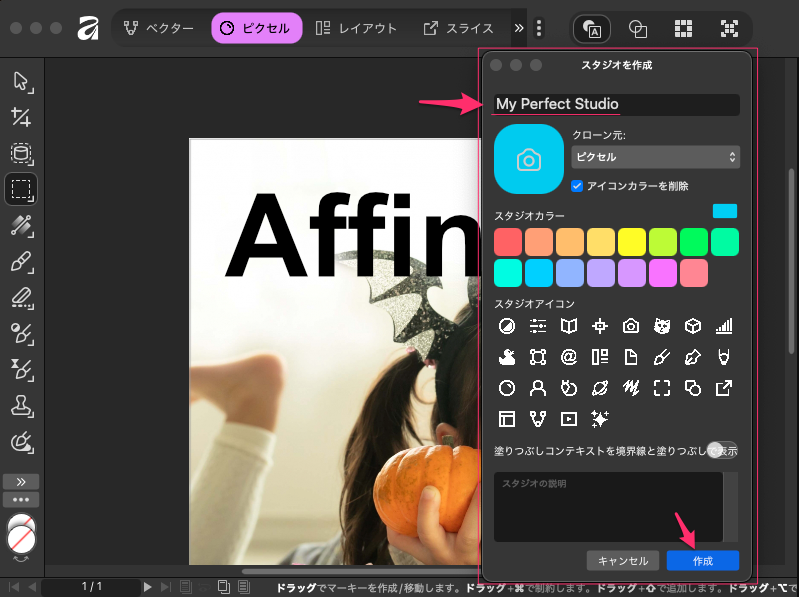Click the large camera studio icon preview
Viewport: 799px width, 597px height.
(529, 159)
